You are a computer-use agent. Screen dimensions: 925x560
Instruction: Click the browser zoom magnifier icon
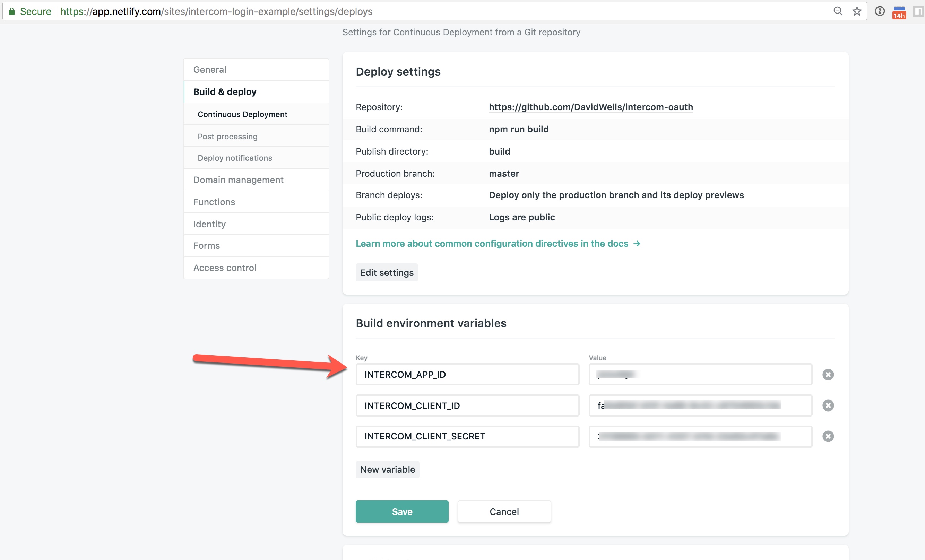point(838,11)
